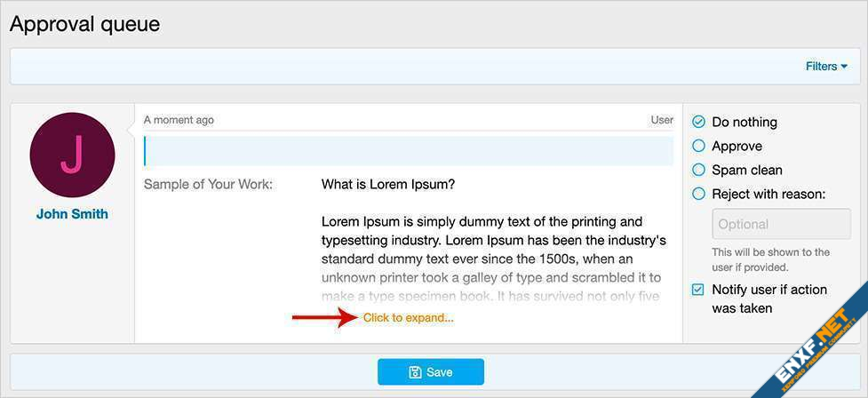The width and height of the screenshot is (868, 398).
Task: Choose the 'Spam clean' radio option
Action: click(x=698, y=170)
